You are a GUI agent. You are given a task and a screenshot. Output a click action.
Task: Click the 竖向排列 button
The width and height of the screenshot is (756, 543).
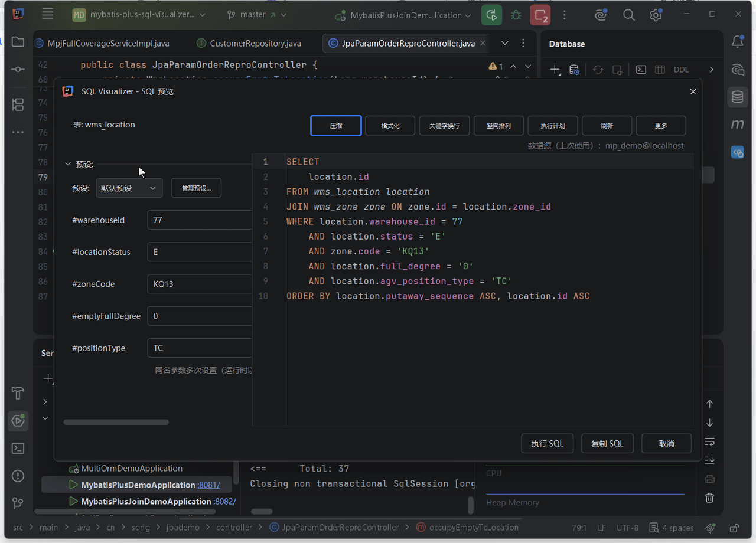498,126
